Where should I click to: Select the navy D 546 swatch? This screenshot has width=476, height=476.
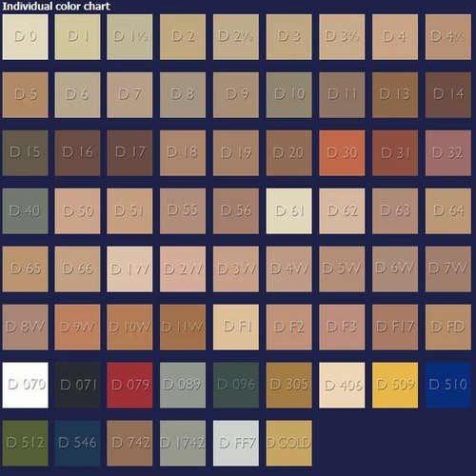(x=77, y=444)
